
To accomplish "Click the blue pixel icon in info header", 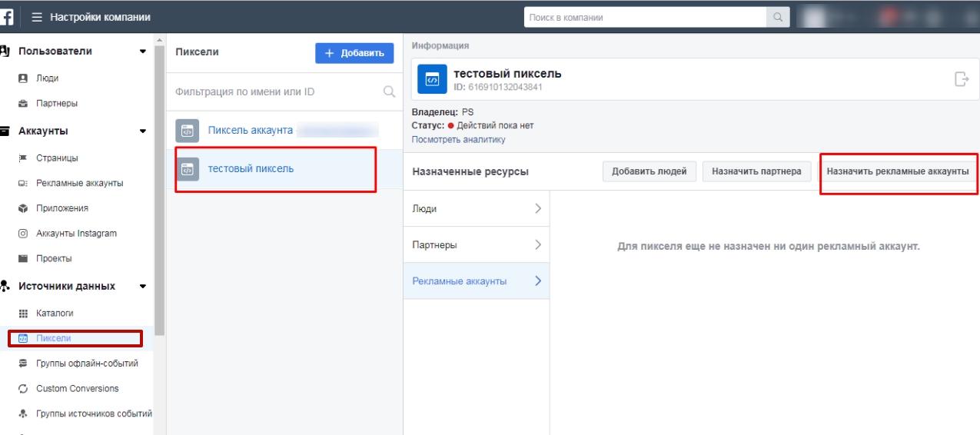I will [432, 79].
